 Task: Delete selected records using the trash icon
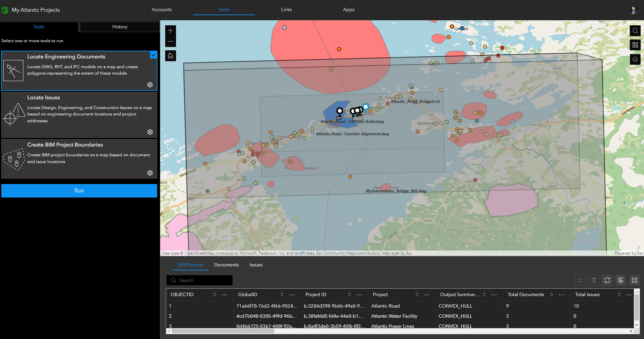pyautogui.click(x=594, y=280)
